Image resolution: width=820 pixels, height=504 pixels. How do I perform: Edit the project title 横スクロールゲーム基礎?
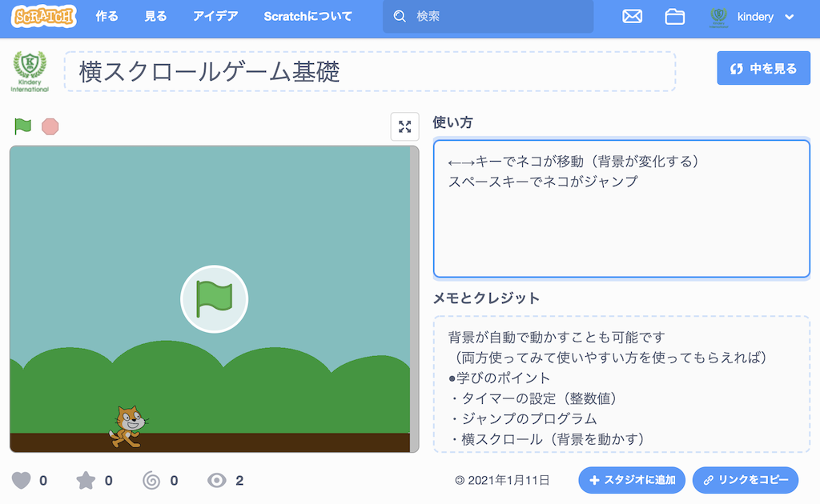coord(370,71)
